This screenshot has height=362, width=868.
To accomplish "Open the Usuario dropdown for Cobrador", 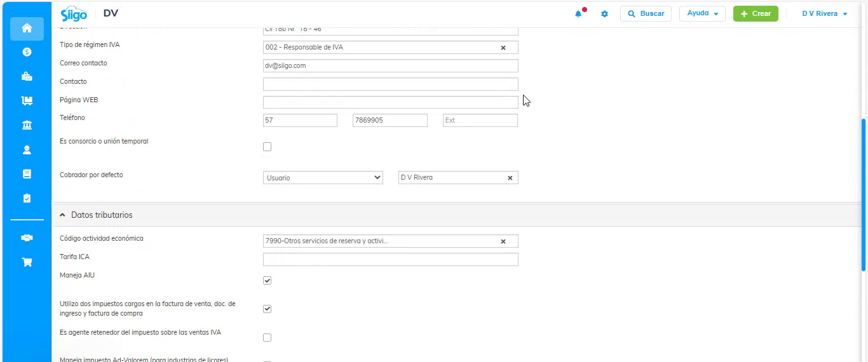I will 323,178.
